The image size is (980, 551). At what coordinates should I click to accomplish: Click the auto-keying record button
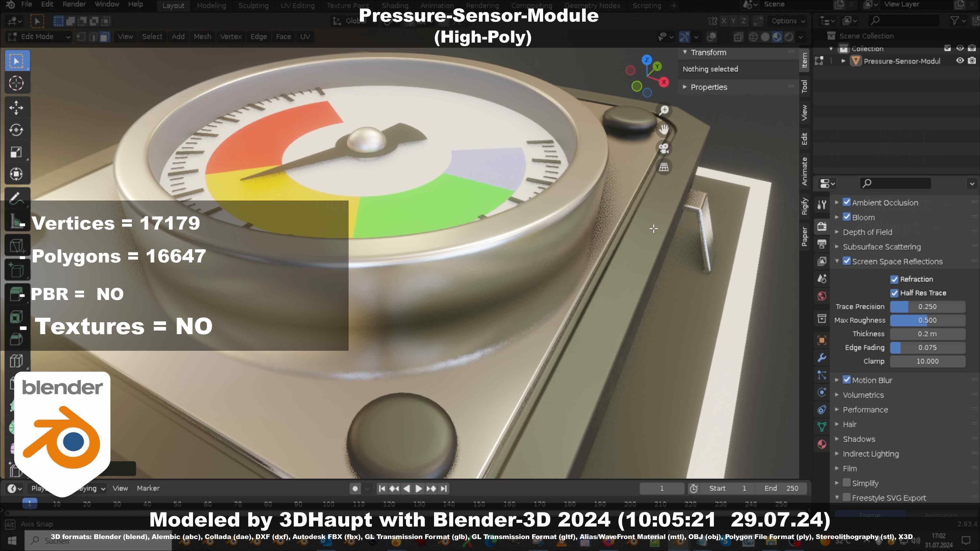[355, 489]
